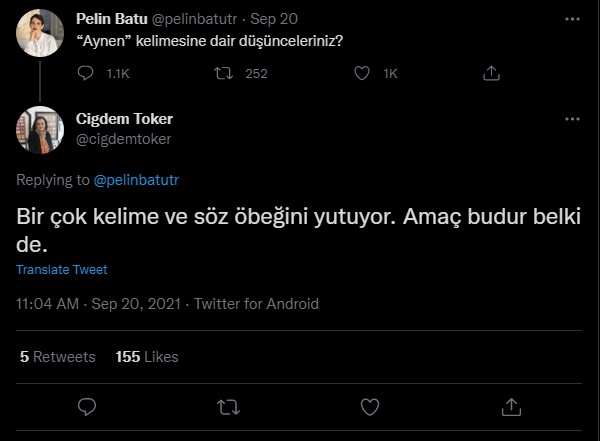Click Pelin Batu display name

pos(113,19)
